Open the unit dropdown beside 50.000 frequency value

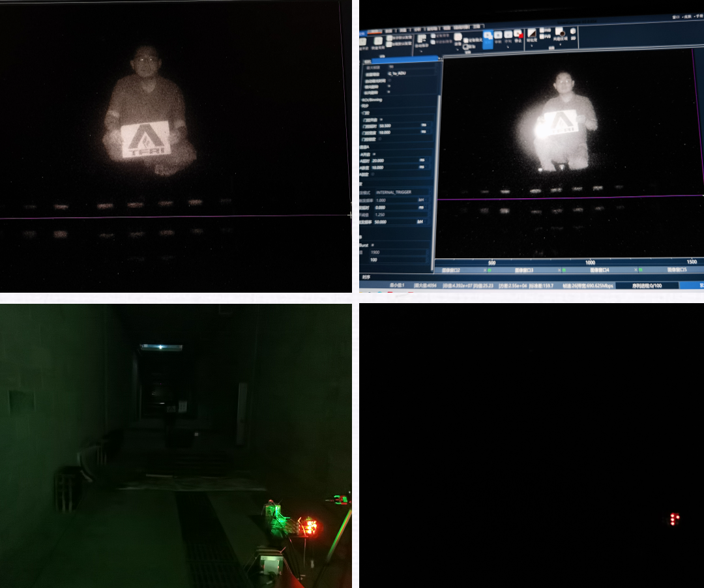422,222
